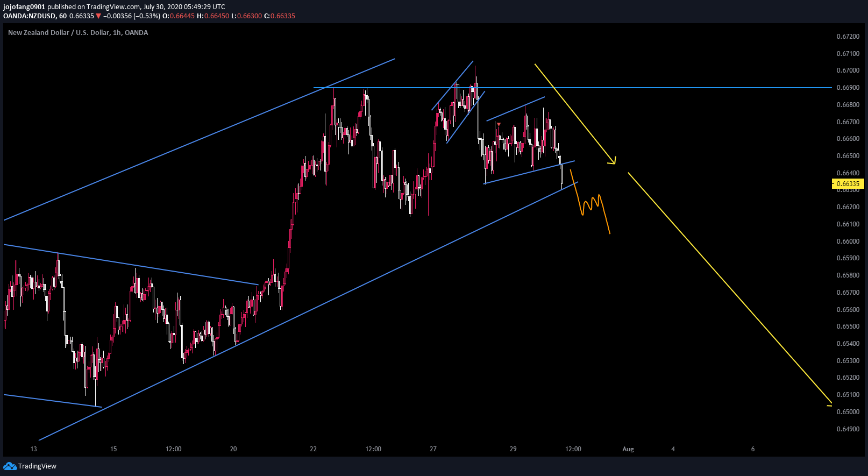Image resolution: width=868 pixels, height=476 pixels.
Task: Click the date label 4 on time axis
Action: (673, 449)
